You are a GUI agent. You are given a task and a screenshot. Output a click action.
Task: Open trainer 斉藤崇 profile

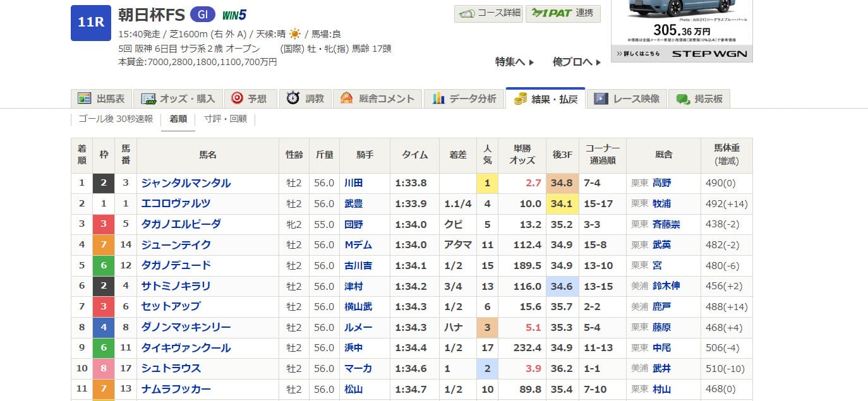(x=666, y=224)
